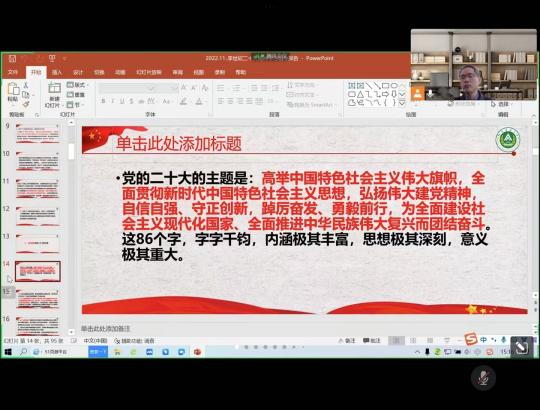Screen dimensions: 540x410
Task: Select the text box shape icon
Action: 352,86
